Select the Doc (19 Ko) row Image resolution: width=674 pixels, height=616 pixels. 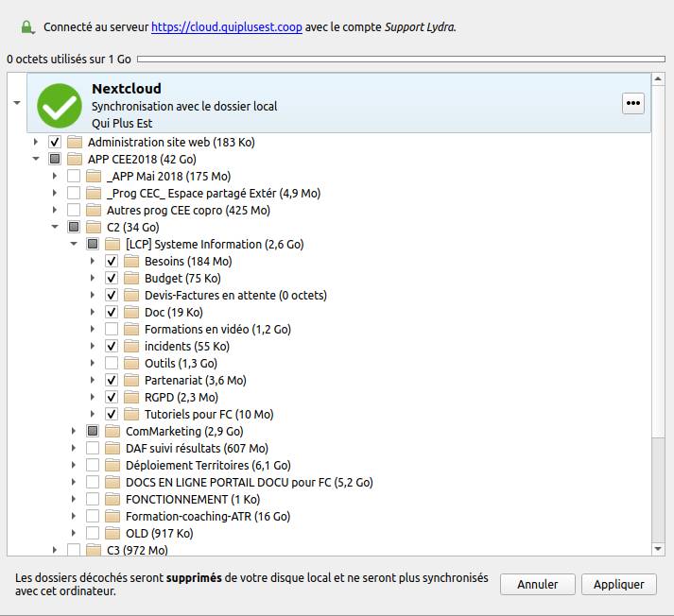point(174,312)
